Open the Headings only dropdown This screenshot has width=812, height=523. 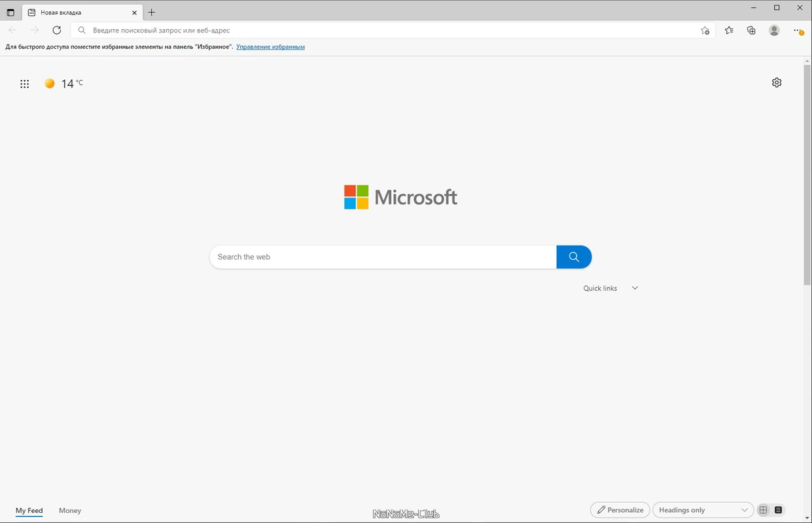[703, 510]
